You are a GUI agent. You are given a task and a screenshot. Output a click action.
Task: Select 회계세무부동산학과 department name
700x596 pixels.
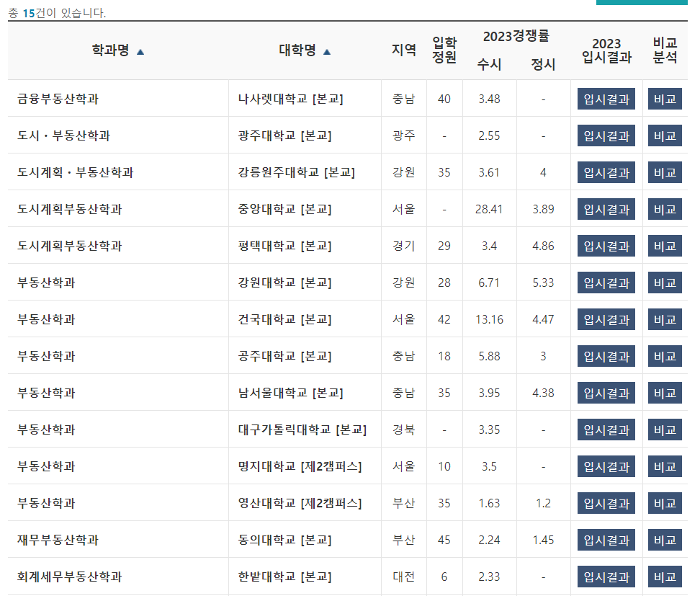[69, 577]
